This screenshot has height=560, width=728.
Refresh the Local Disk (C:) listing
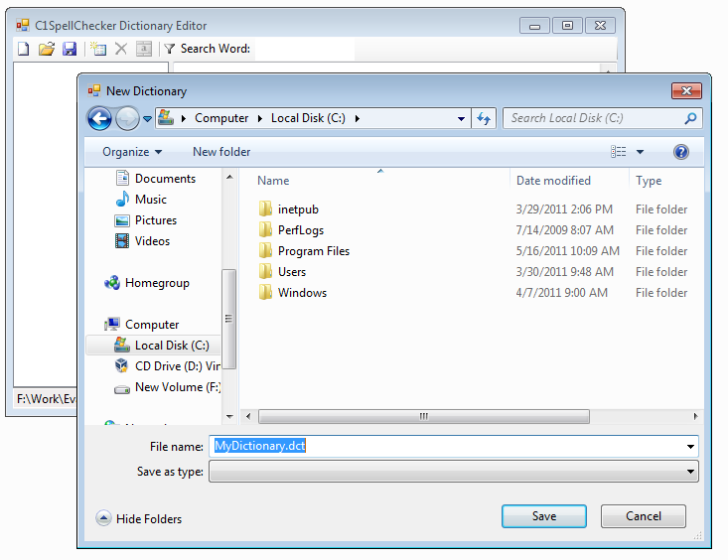tap(484, 119)
